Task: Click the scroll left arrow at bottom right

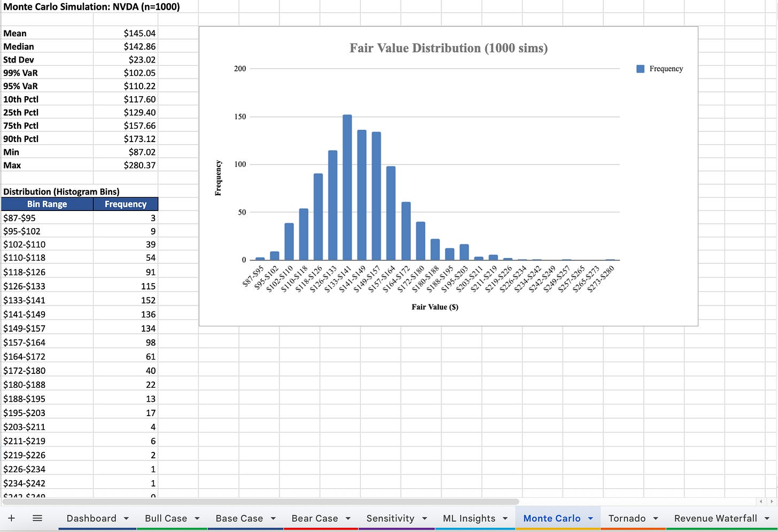Action: [x=761, y=502]
